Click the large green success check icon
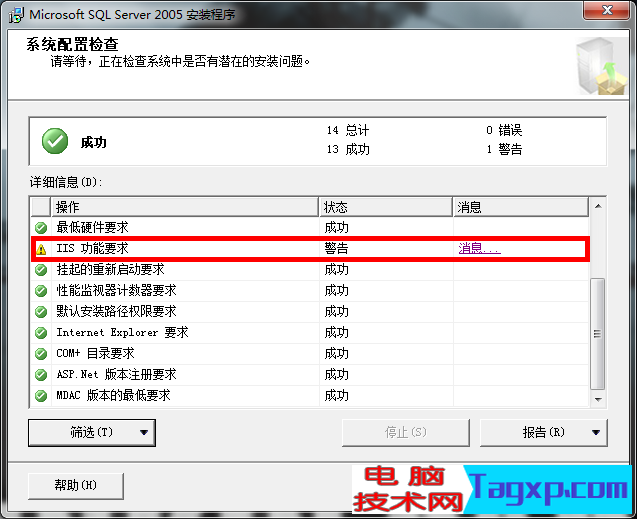This screenshot has height=519, width=637. pyautogui.click(x=55, y=141)
